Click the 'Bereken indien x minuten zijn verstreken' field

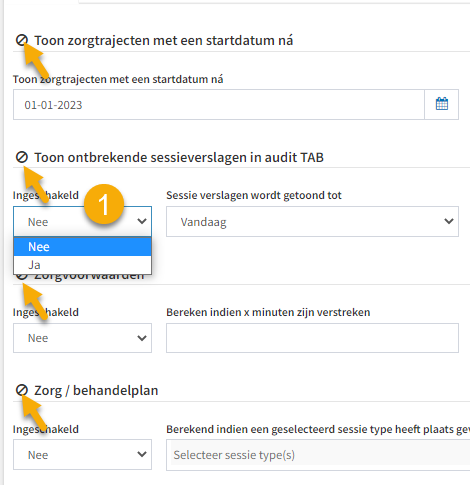click(x=312, y=338)
